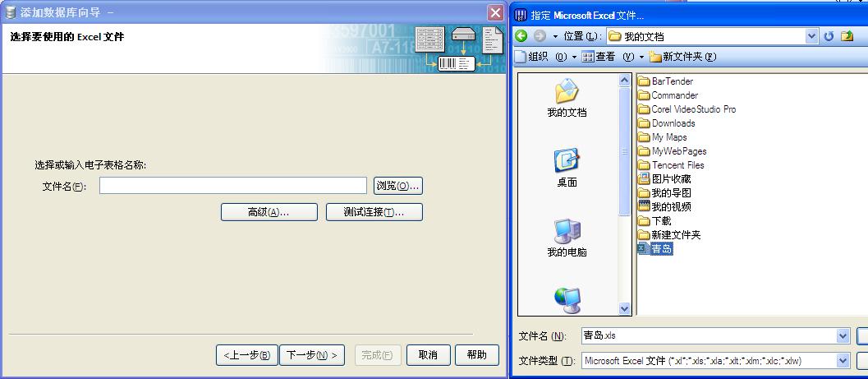Image resolution: width=868 pixels, height=379 pixels.
Task: Click the wizard's 文件名 text field
Action: coord(232,186)
